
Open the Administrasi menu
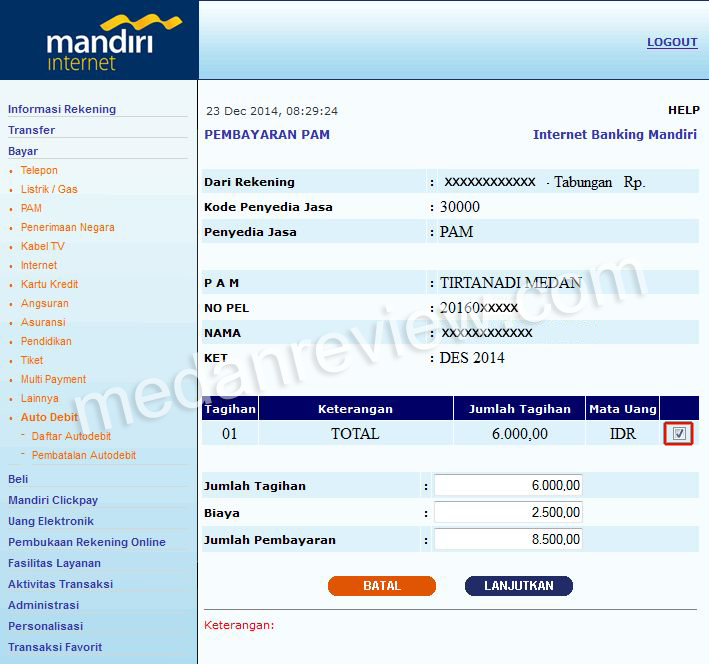point(43,605)
